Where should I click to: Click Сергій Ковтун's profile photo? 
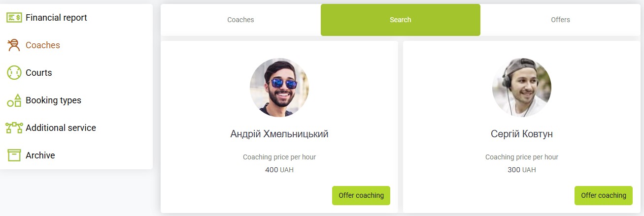pos(522,88)
